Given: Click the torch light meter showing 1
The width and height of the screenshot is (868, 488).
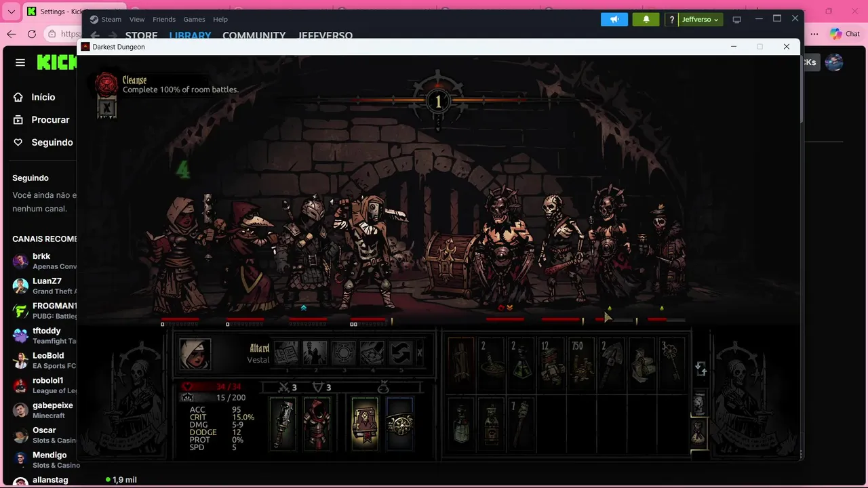Looking at the screenshot, I should [438, 102].
